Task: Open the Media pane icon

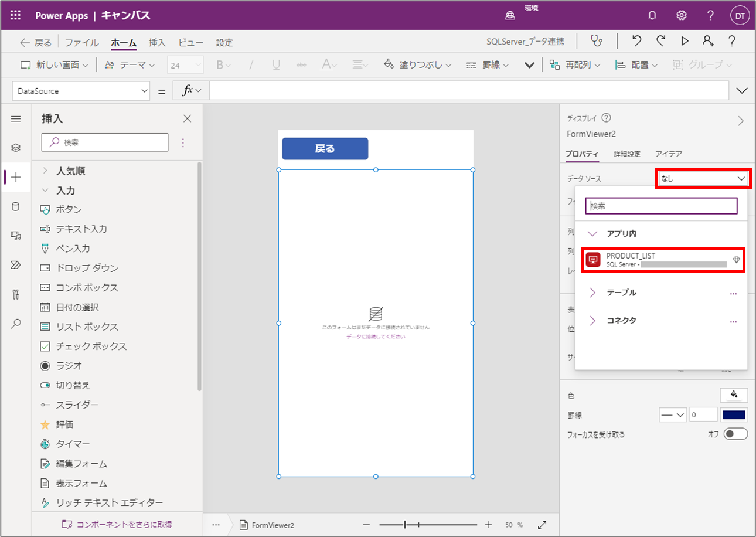Action: pyautogui.click(x=16, y=236)
